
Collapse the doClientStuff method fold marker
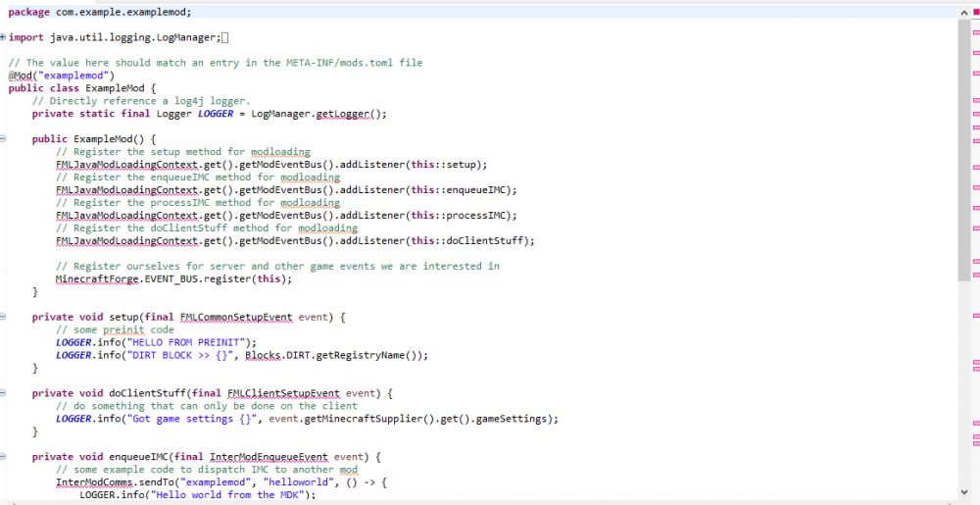tap(3, 393)
